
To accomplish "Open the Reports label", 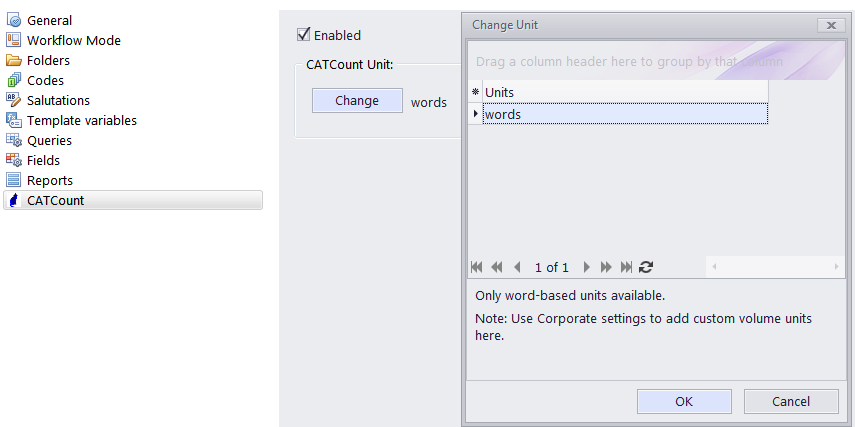I will 50,180.
